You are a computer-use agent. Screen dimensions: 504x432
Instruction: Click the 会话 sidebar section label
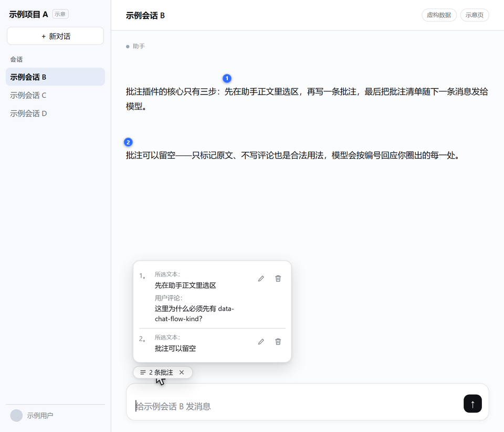(x=16, y=59)
